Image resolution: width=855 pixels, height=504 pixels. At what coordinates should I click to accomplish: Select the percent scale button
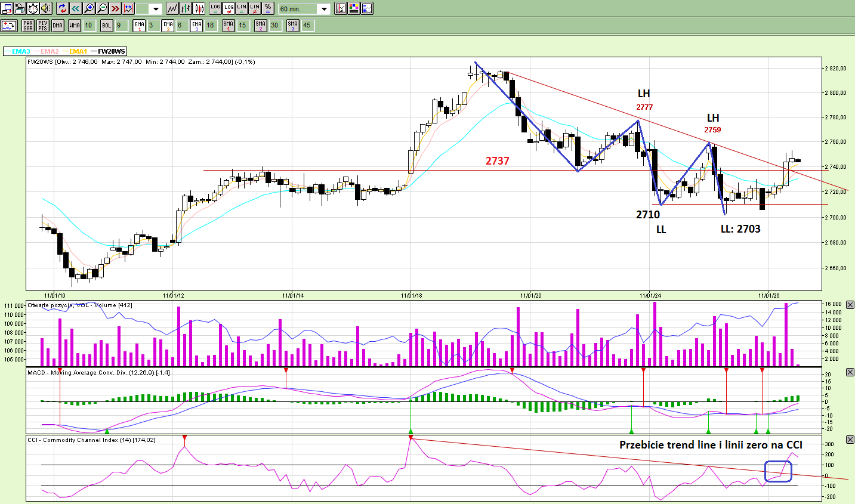(268, 8)
